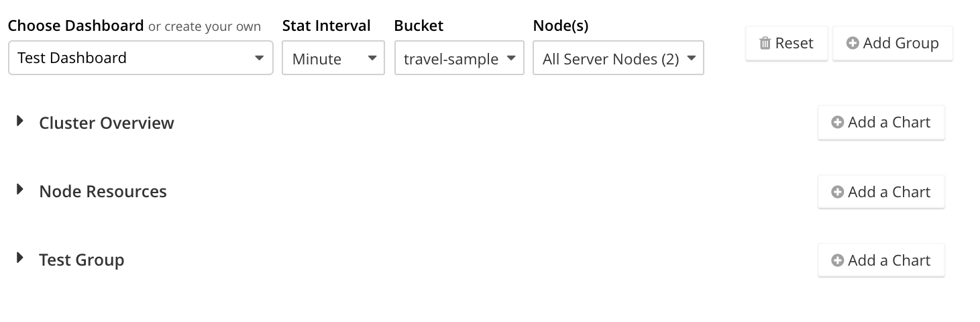Click the trash icon on Reset
The height and width of the screenshot is (322, 980).
(x=765, y=44)
